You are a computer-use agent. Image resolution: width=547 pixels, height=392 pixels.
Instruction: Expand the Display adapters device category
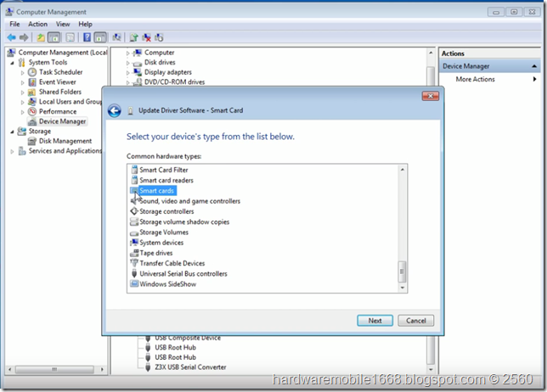pos(127,73)
